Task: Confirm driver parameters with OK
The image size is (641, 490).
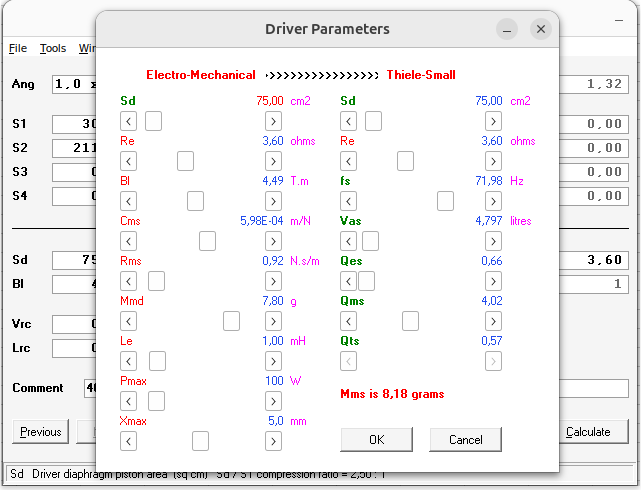Action: 376,440
